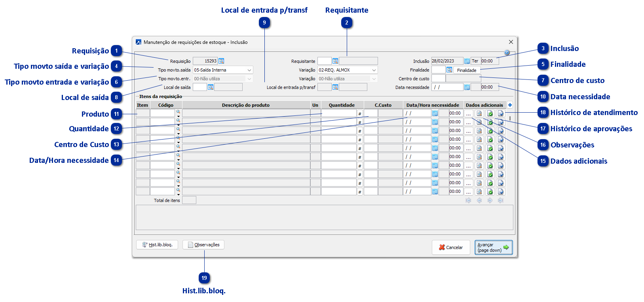
Task: Open the Requisitante search lookup icon
Action: 335,61
